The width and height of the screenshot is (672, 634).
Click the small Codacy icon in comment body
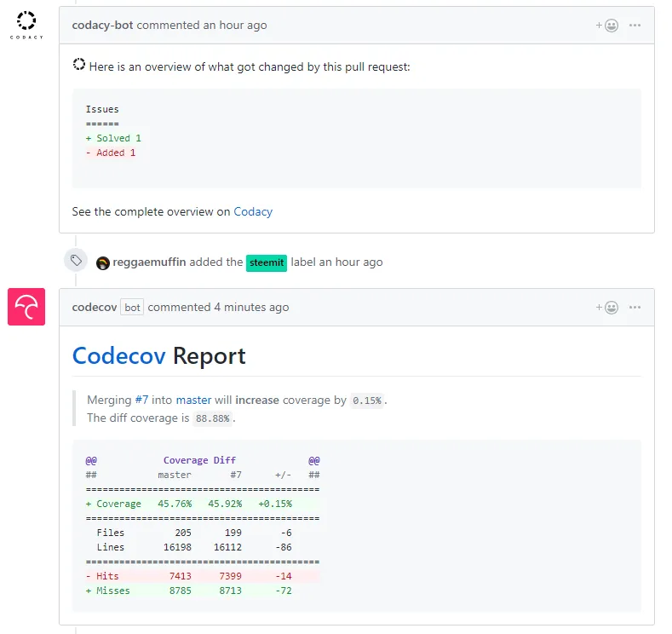pyautogui.click(x=79, y=64)
